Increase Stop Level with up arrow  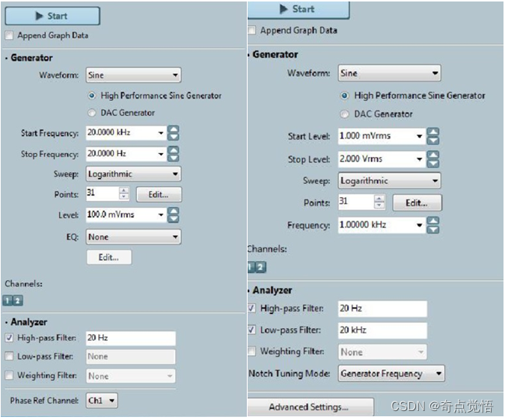tap(433, 155)
